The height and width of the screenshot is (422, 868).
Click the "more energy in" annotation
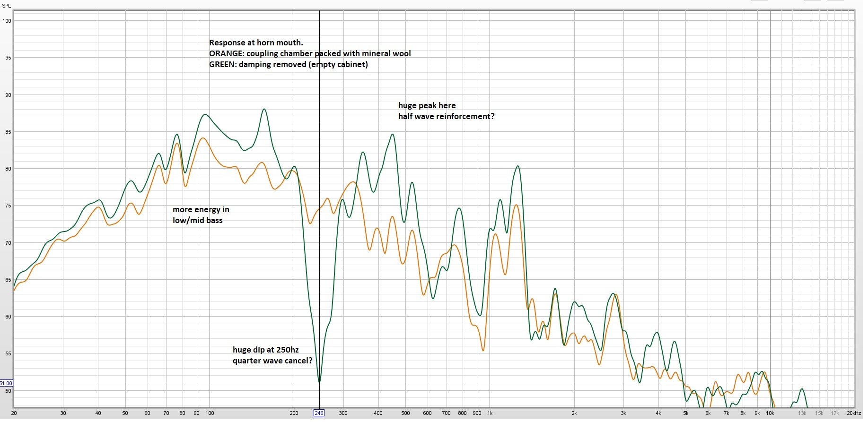click(x=201, y=209)
